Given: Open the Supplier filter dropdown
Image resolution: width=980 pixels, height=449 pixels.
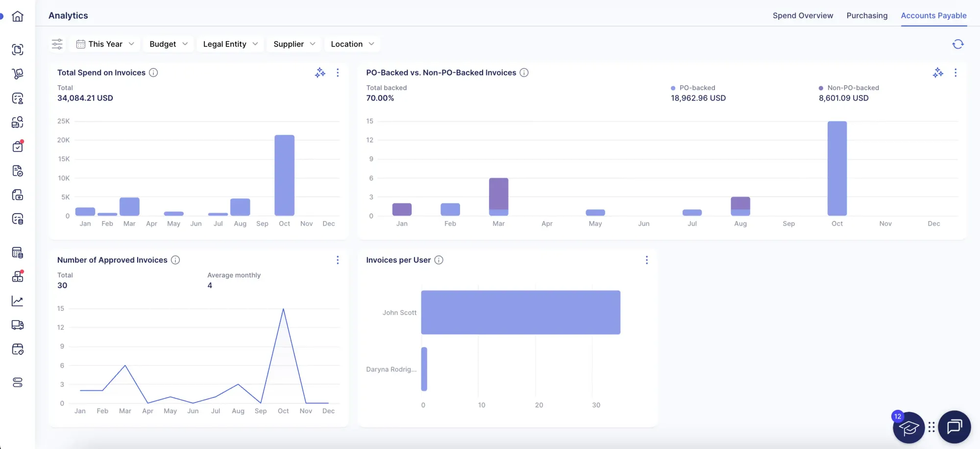Looking at the screenshot, I should (294, 44).
